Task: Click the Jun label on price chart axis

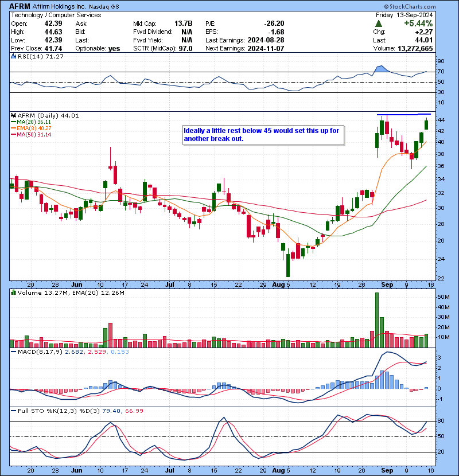Action: 76,285
